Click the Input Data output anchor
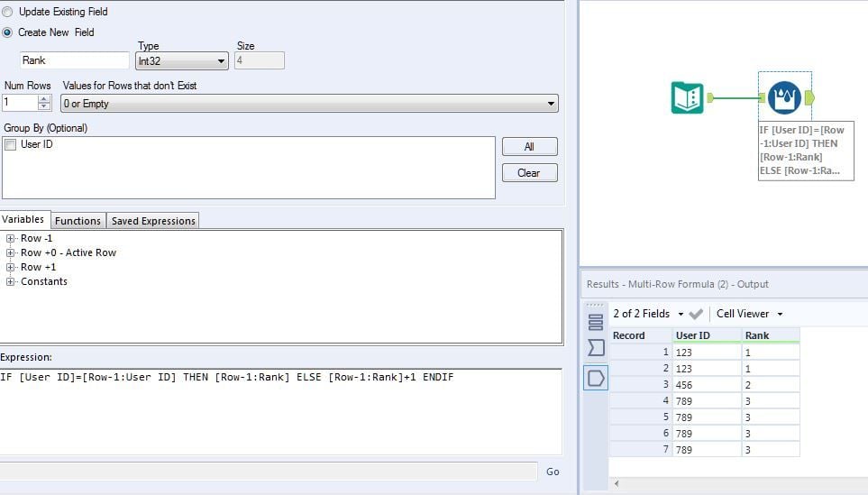868x495 pixels. pos(710,98)
